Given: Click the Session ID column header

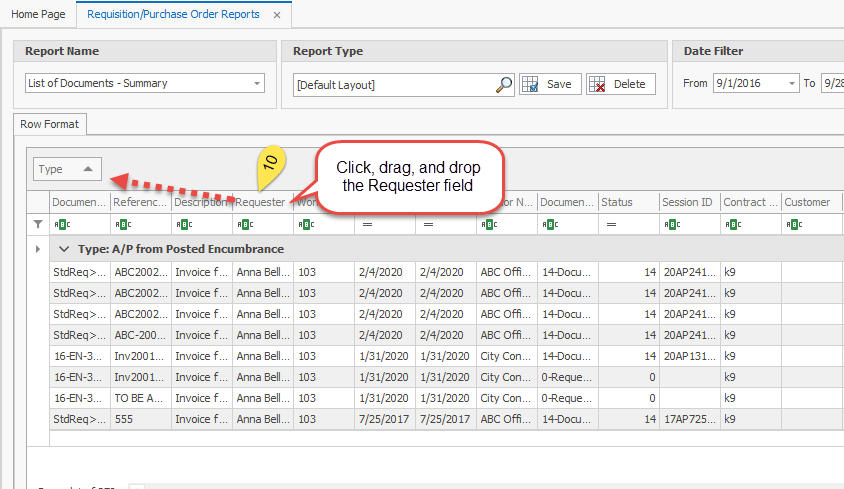Looking at the screenshot, I should click(687, 202).
